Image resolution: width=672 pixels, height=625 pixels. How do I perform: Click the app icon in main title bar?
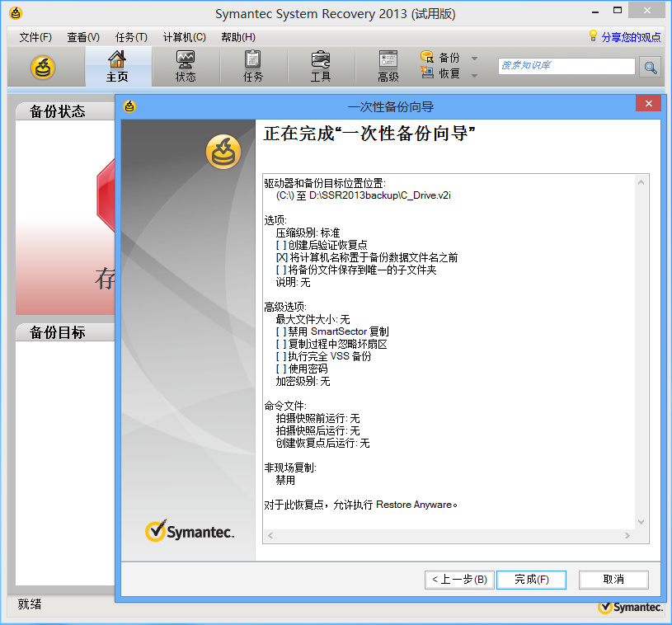coord(16,13)
